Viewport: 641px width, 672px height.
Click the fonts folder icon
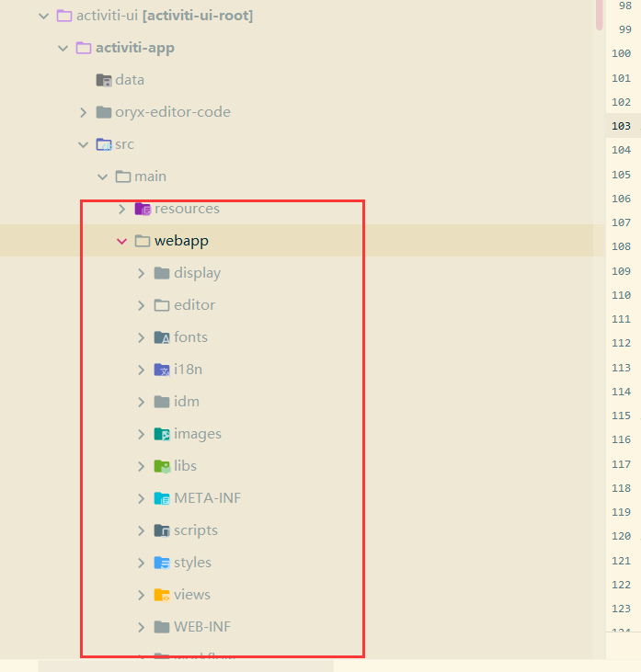pyautogui.click(x=162, y=337)
